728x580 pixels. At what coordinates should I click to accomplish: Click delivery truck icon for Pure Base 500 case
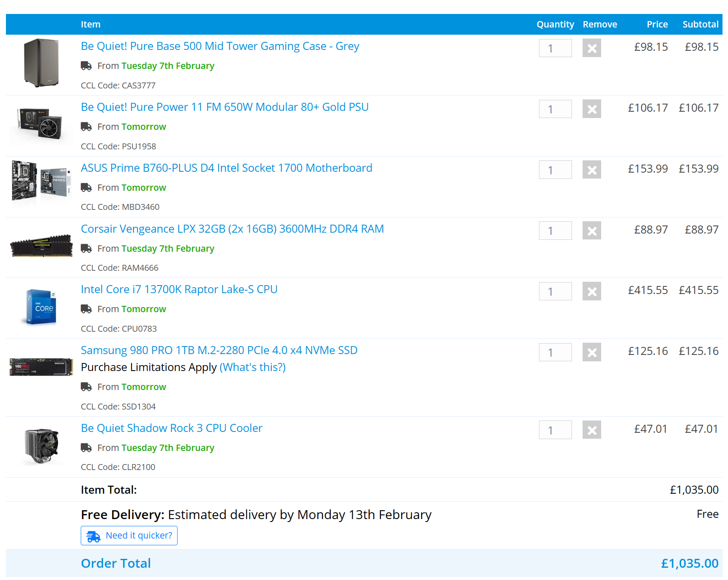(86, 66)
